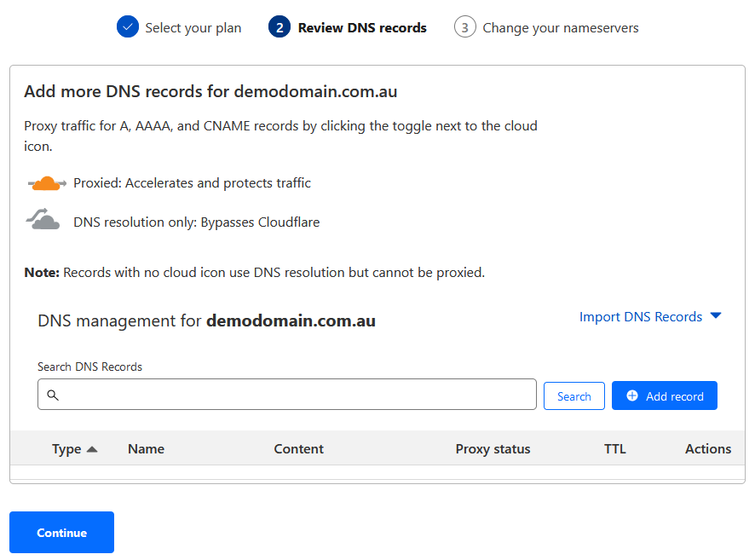Select the Review DNS records step
The height and width of the screenshot is (560, 755).
pos(361,26)
